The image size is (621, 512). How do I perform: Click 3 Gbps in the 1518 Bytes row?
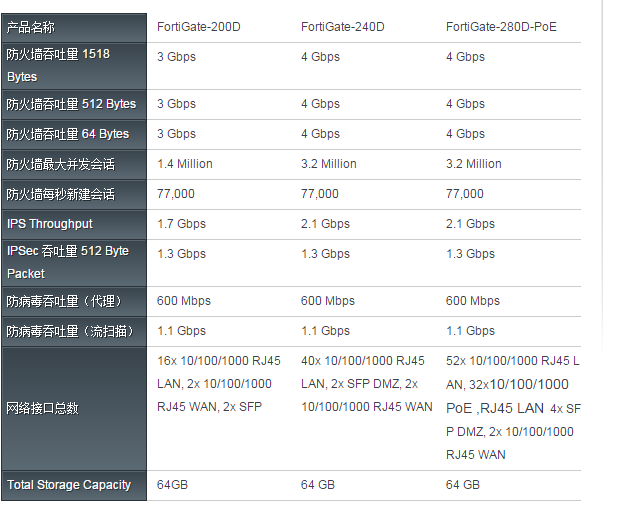coord(176,57)
